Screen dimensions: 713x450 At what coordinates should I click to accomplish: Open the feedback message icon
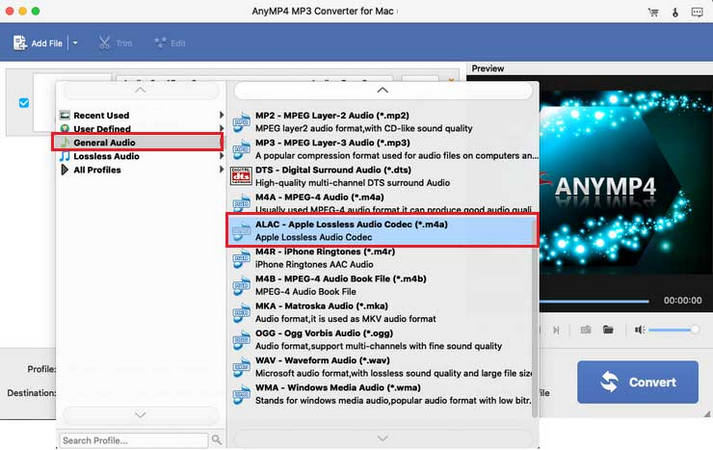697,12
